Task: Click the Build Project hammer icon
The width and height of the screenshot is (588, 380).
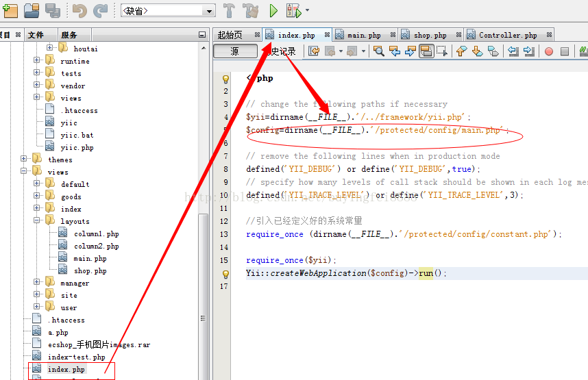Action: click(229, 10)
